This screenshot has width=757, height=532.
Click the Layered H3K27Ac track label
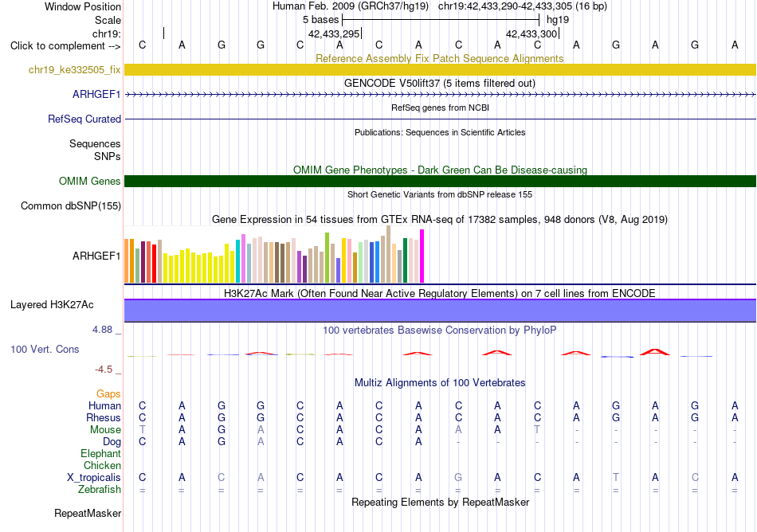click(52, 305)
